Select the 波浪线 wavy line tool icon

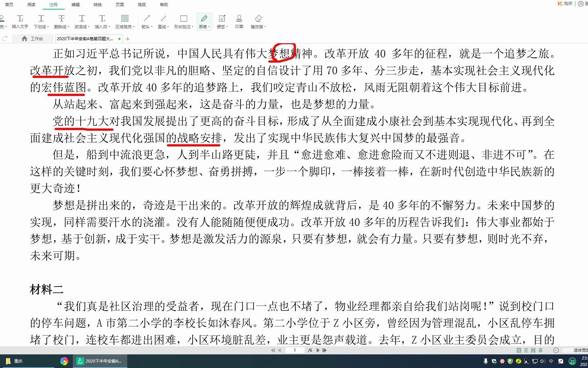click(82, 18)
